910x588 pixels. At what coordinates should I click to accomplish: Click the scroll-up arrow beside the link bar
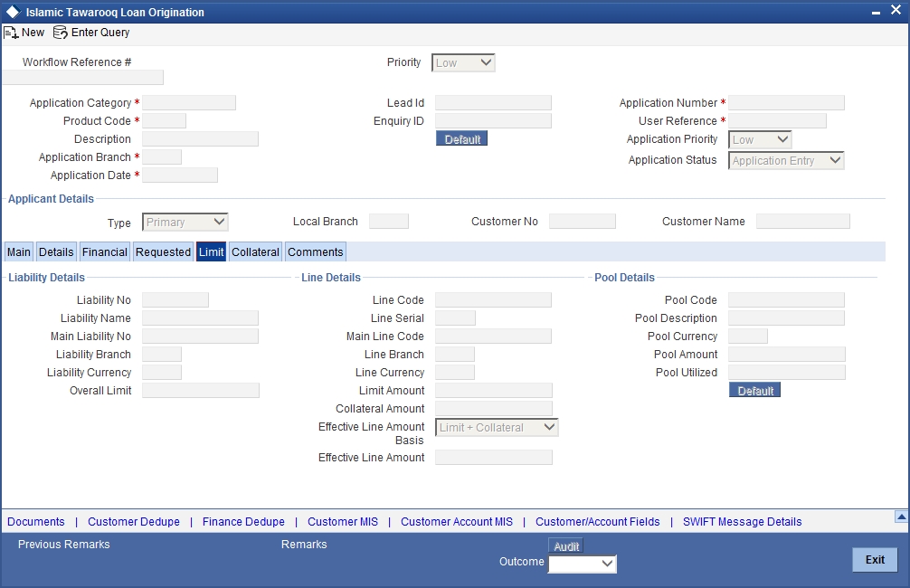coord(901,516)
